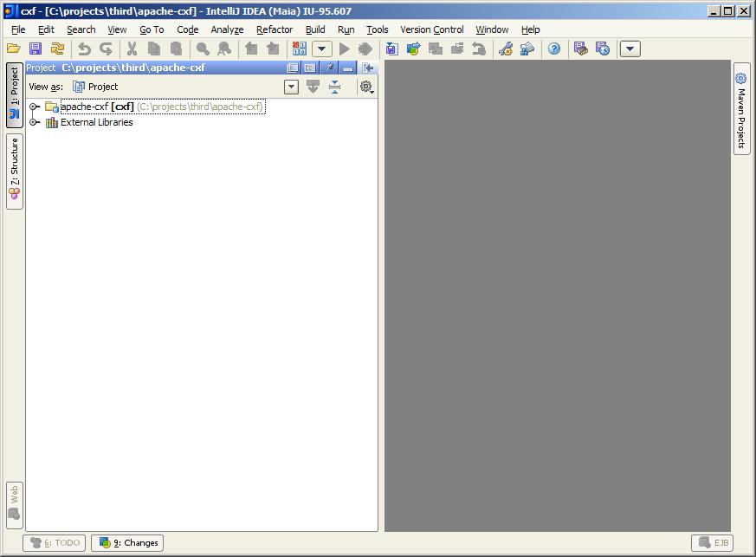The width and height of the screenshot is (756, 557).
Task: Open the File menu
Action: (18, 29)
